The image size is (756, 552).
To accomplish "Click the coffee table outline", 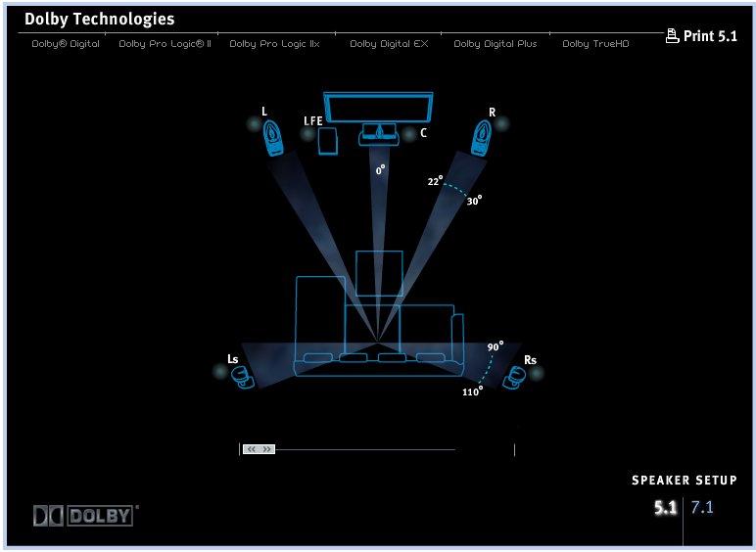I will click(379, 273).
